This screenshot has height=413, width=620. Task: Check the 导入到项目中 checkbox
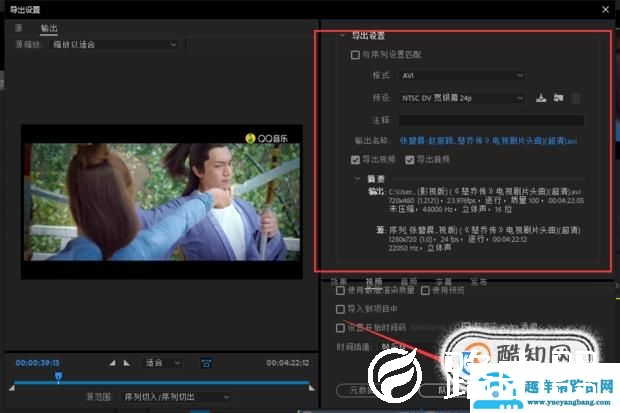340,309
